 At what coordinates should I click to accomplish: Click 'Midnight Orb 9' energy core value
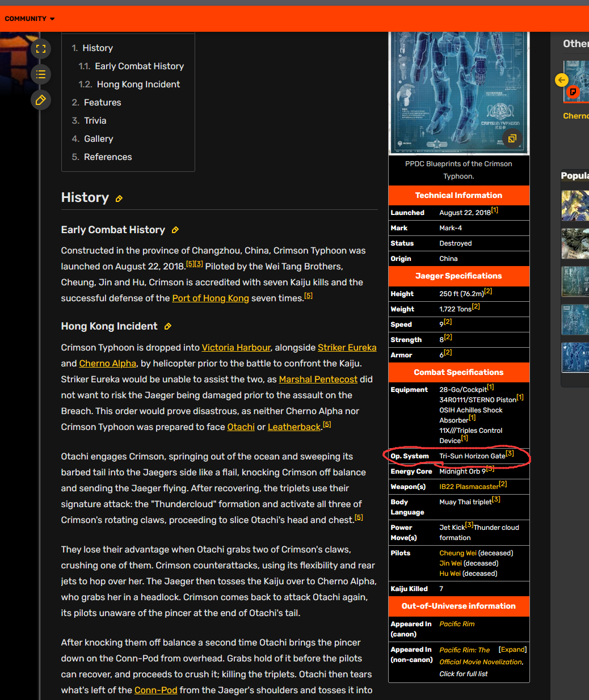click(462, 471)
